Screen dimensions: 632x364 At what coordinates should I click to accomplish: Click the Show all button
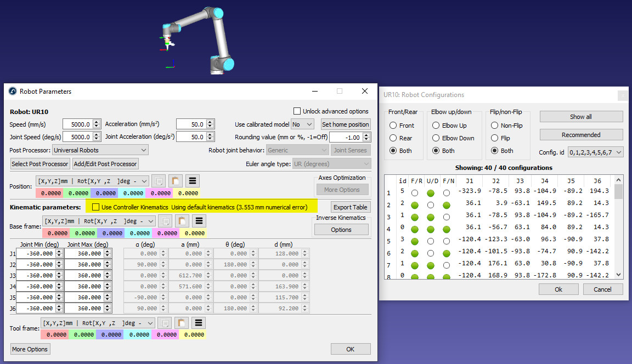point(581,117)
